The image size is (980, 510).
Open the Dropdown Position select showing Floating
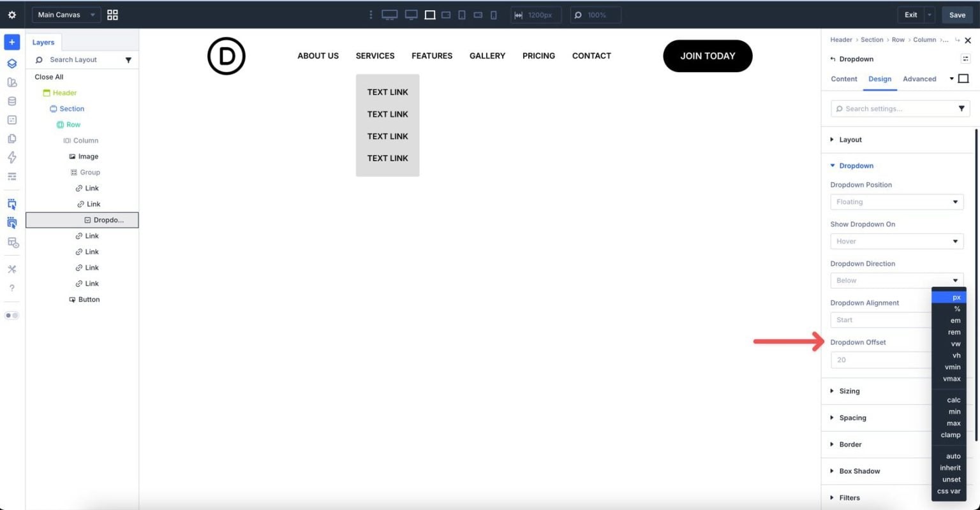click(896, 202)
